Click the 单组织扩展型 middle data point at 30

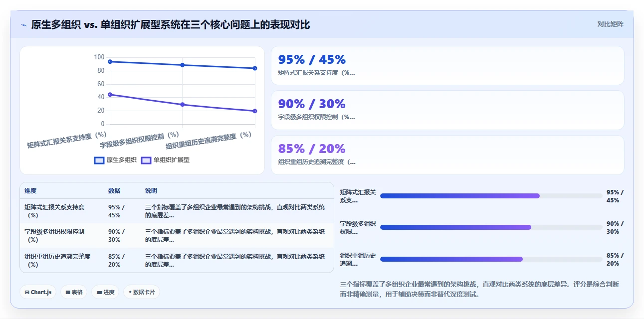click(183, 105)
